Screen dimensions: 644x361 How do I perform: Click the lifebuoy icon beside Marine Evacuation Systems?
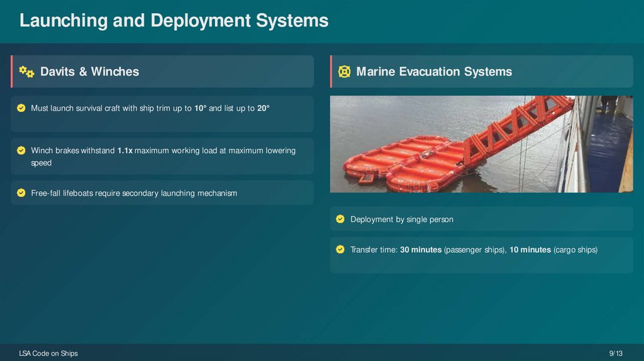tap(344, 72)
